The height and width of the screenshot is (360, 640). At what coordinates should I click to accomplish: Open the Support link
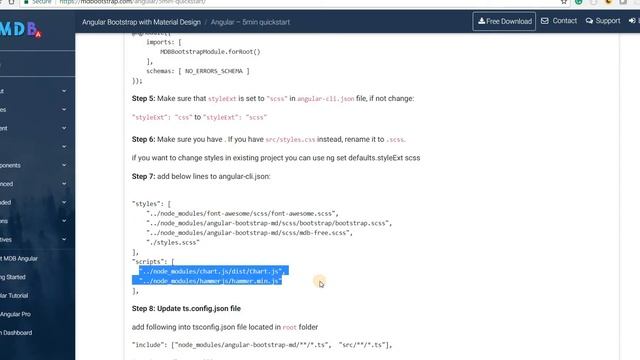(x=607, y=21)
